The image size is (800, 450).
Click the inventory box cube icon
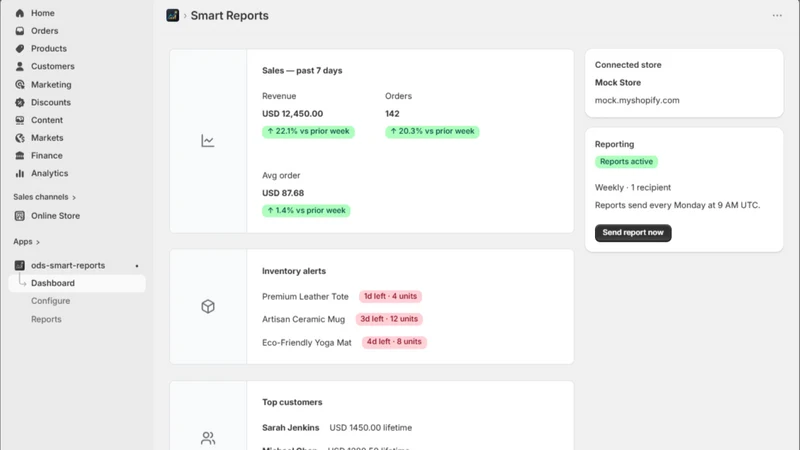click(x=208, y=307)
